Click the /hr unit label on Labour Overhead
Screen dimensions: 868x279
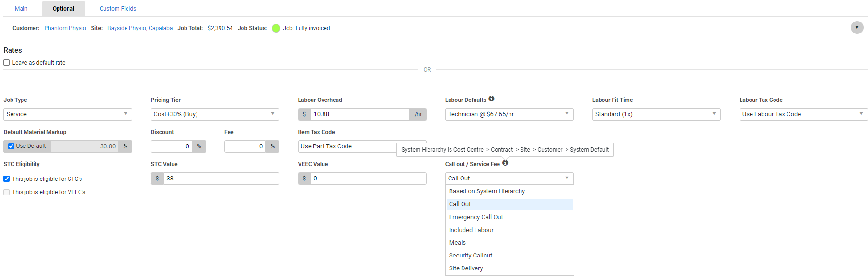tap(418, 114)
